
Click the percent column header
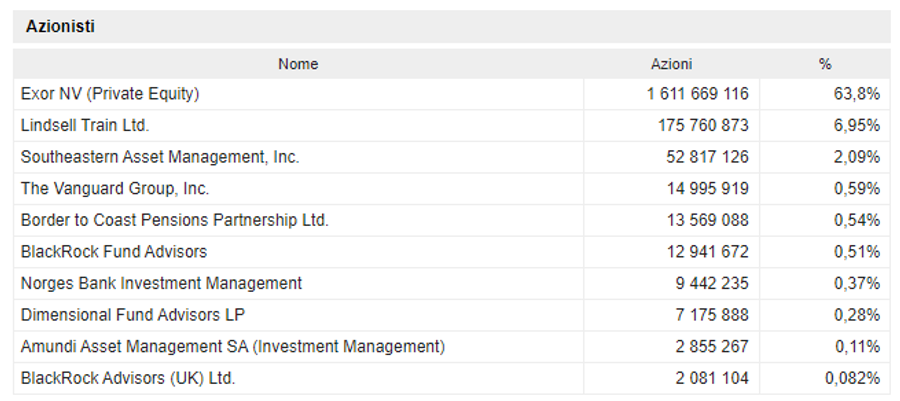(x=825, y=64)
